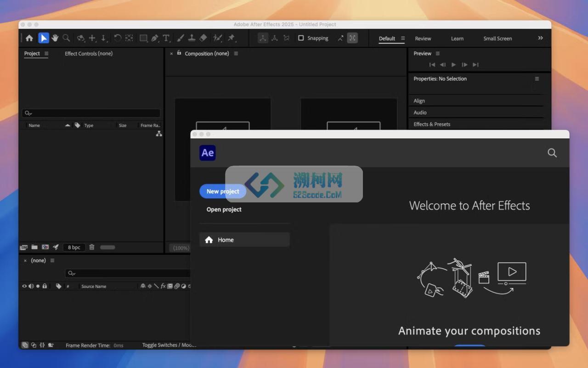Select the Puppet Pin tool
The image size is (588, 368).
point(232,38)
